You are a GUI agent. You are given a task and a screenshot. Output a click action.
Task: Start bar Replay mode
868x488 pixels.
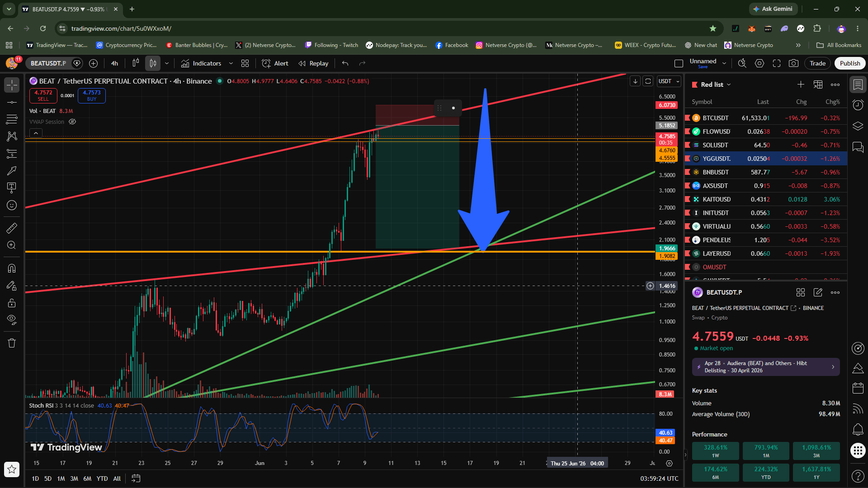[313, 63]
